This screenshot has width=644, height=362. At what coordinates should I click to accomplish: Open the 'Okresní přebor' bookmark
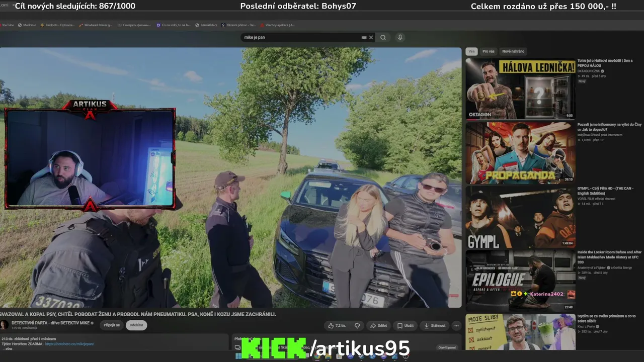(x=239, y=25)
